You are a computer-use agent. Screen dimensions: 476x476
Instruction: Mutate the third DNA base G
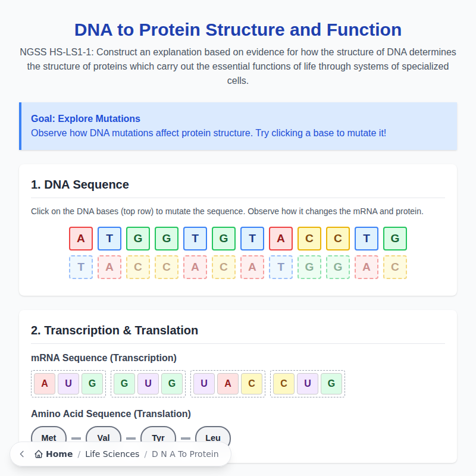pos(138,238)
